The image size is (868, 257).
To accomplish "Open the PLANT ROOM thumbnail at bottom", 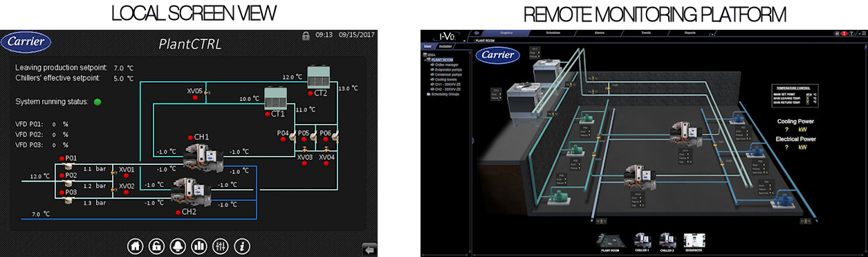I will coord(611,242).
